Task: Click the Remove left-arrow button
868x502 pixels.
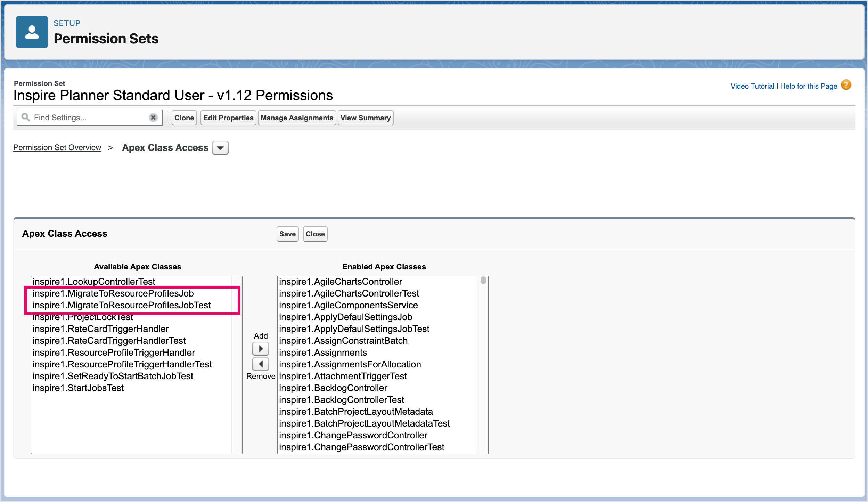Action: click(261, 364)
